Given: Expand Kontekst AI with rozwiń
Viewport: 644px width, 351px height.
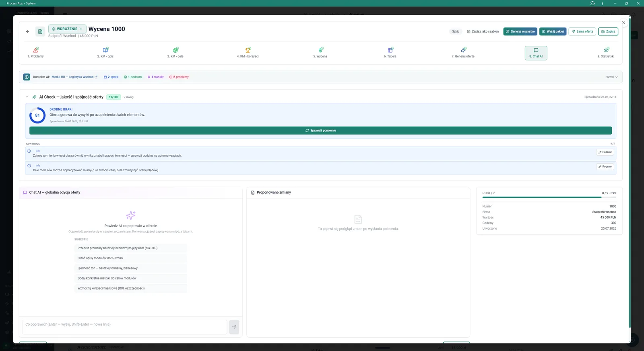Looking at the screenshot, I should click(x=611, y=77).
